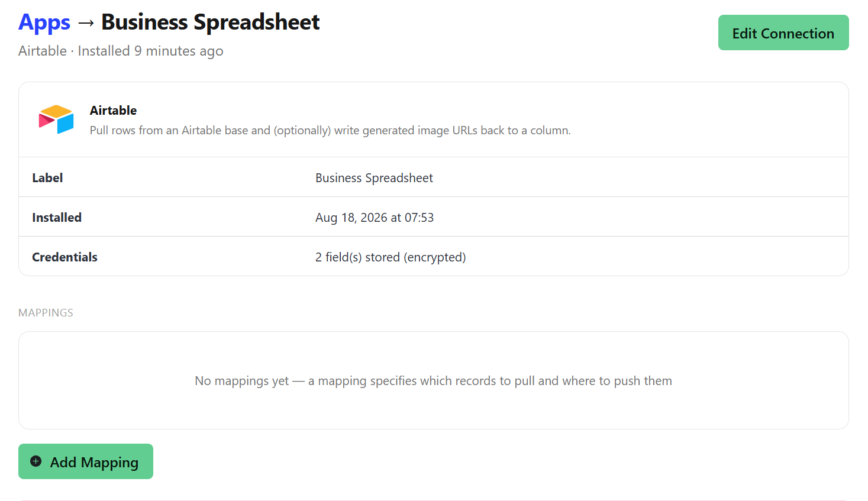Screen dimensions: 868x501
Task: Select the Business Spreadsheet page title
Action: point(211,22)
